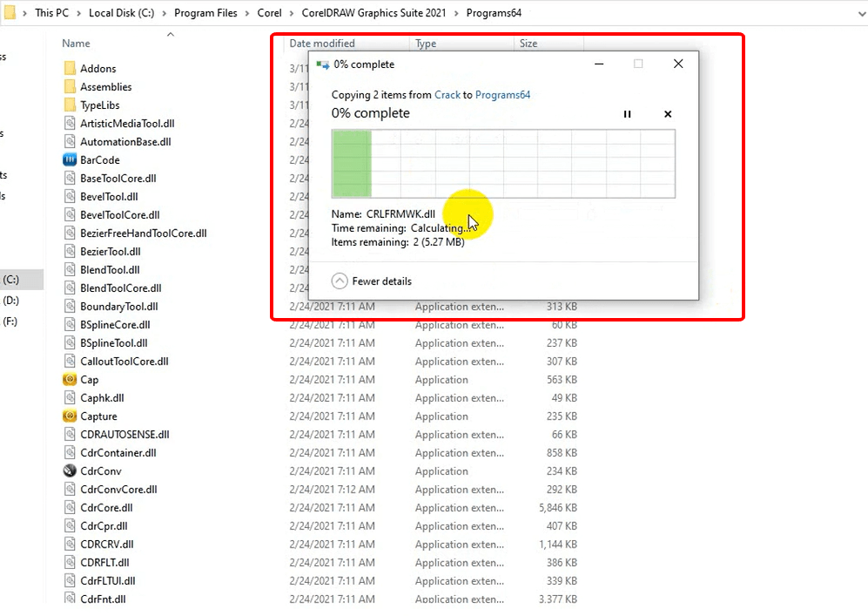868x616 pixels.
Task: Click the BSplineCore.dll file icon
Action: pos(70,324)
